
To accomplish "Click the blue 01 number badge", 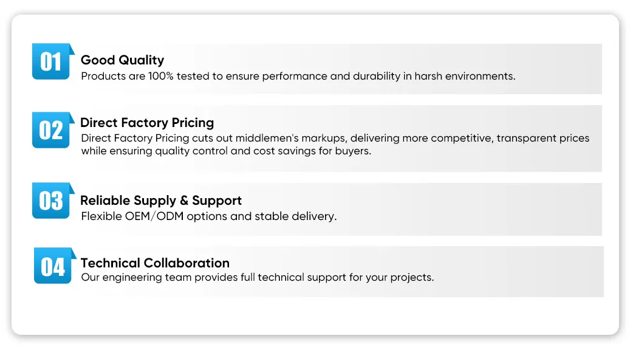I will 51,61.
